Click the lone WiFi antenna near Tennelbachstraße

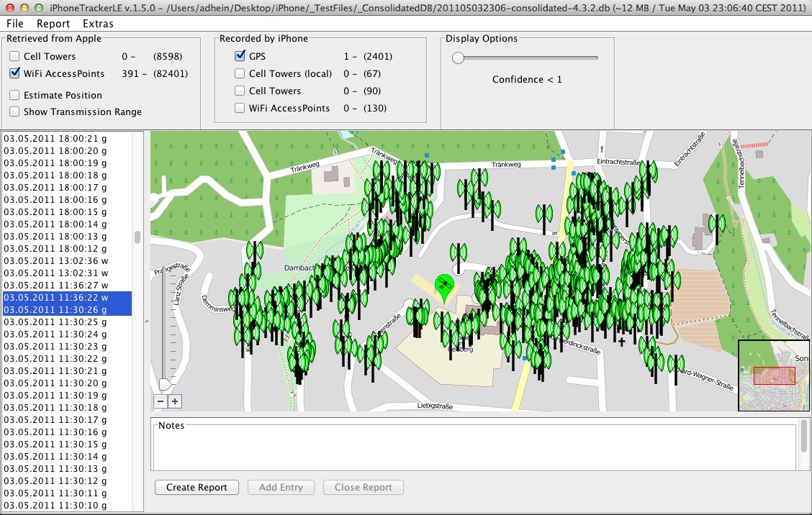click(x=717, y=228)
